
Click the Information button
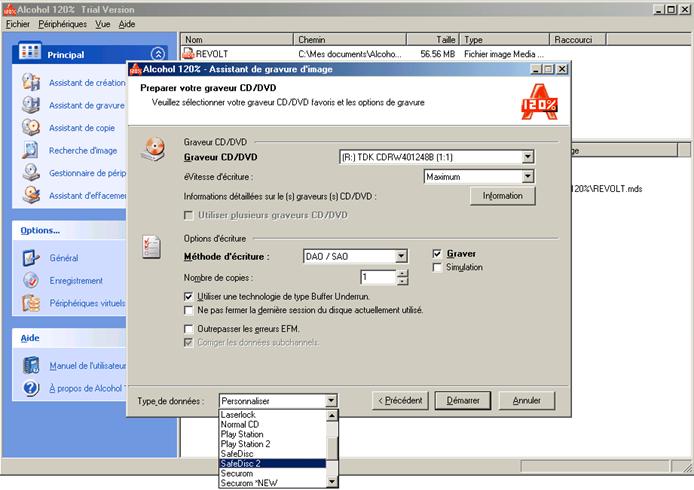(503, 196)
